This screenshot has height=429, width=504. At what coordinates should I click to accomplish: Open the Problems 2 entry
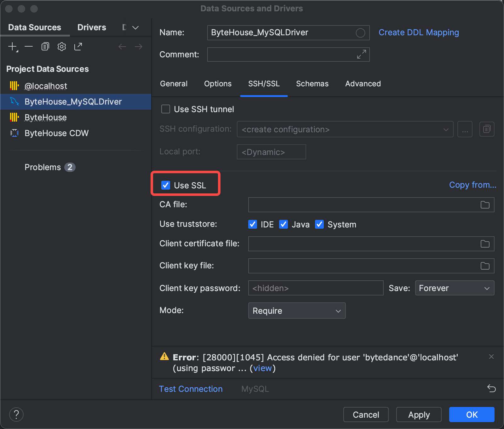50,167
